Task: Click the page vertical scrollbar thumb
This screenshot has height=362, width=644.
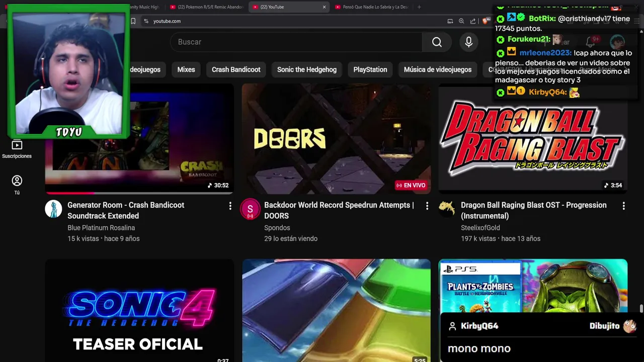Action: click(641, 309)
